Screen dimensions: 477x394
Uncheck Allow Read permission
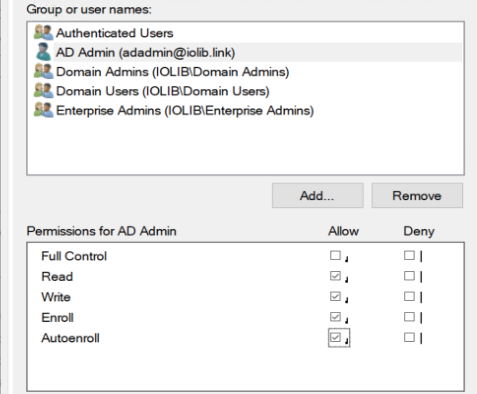point(335,276)
